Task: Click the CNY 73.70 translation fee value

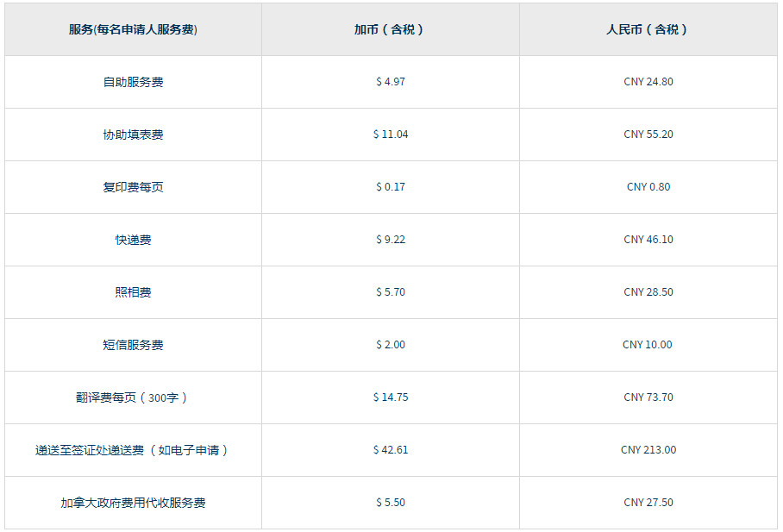Action: pos(647,397)
